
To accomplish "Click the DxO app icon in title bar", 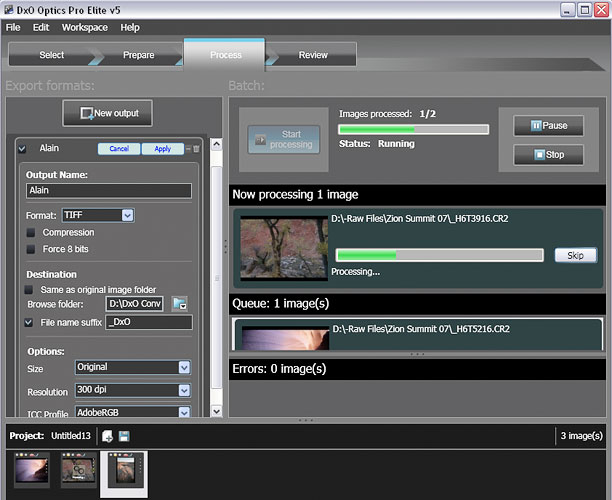I will click(9, 9).
